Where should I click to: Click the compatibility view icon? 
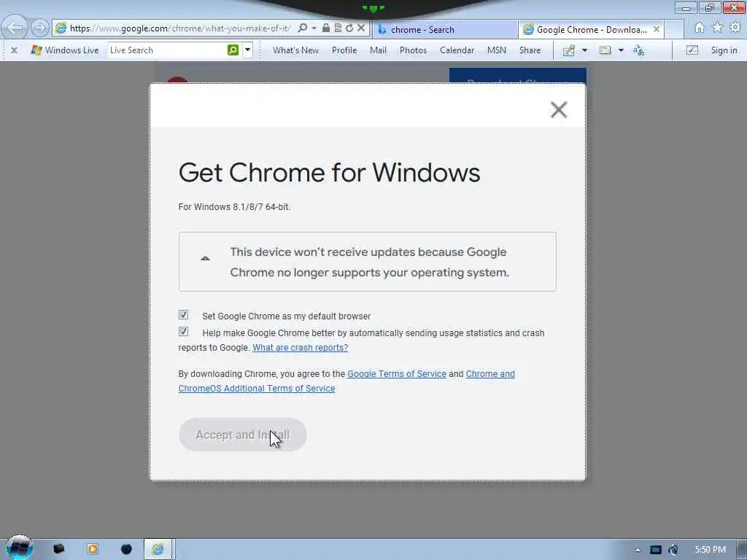point(338,28)
